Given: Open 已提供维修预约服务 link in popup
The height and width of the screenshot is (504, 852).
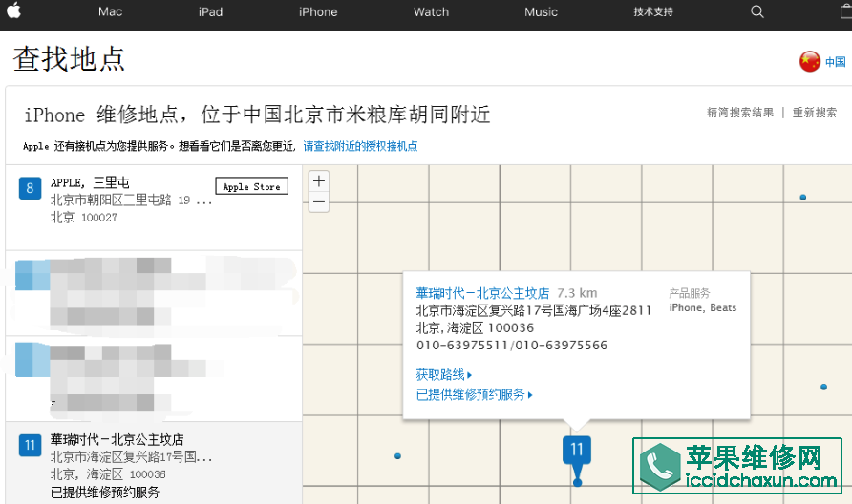Looking at the screenshot, I should tap(474, 395).
